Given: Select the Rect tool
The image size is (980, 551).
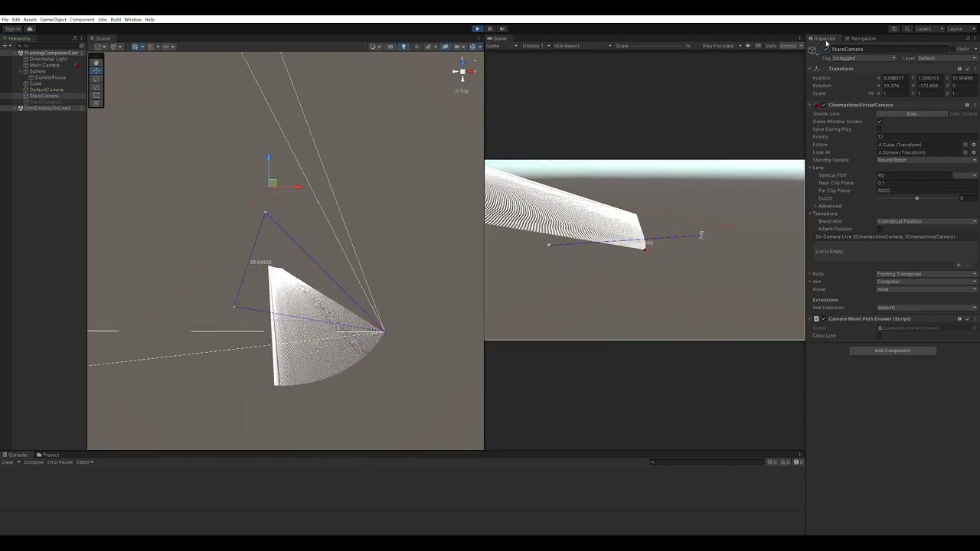Looking at the screenshot, I should 96,96.
